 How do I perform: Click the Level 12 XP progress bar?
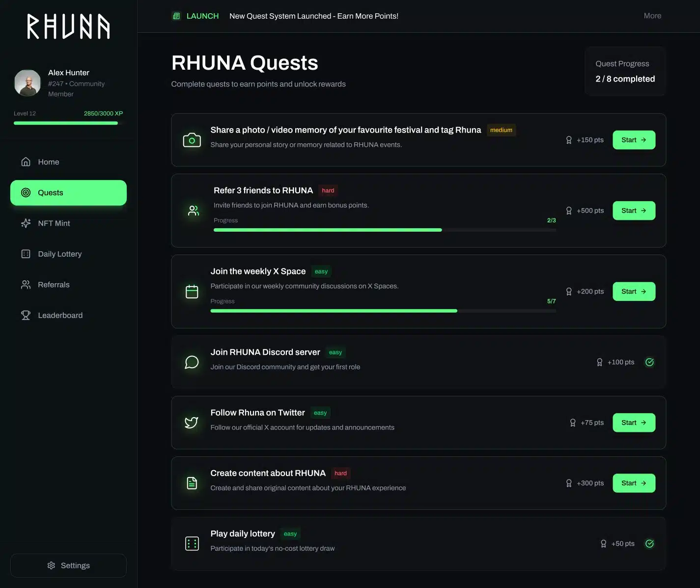click(66, 123)
